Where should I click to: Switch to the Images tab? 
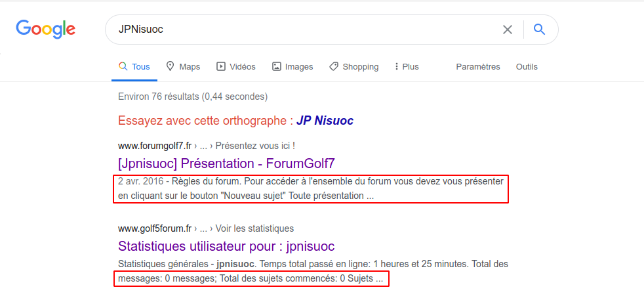coord(293,66)
